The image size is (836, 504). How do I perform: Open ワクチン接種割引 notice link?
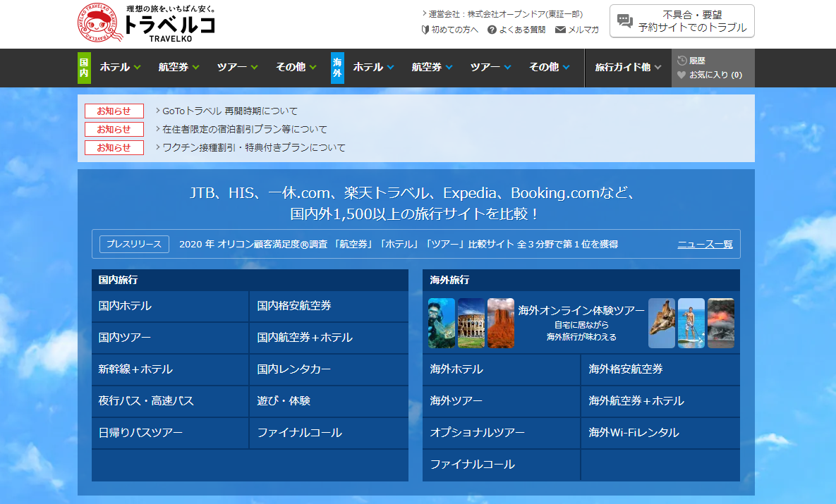254,147
